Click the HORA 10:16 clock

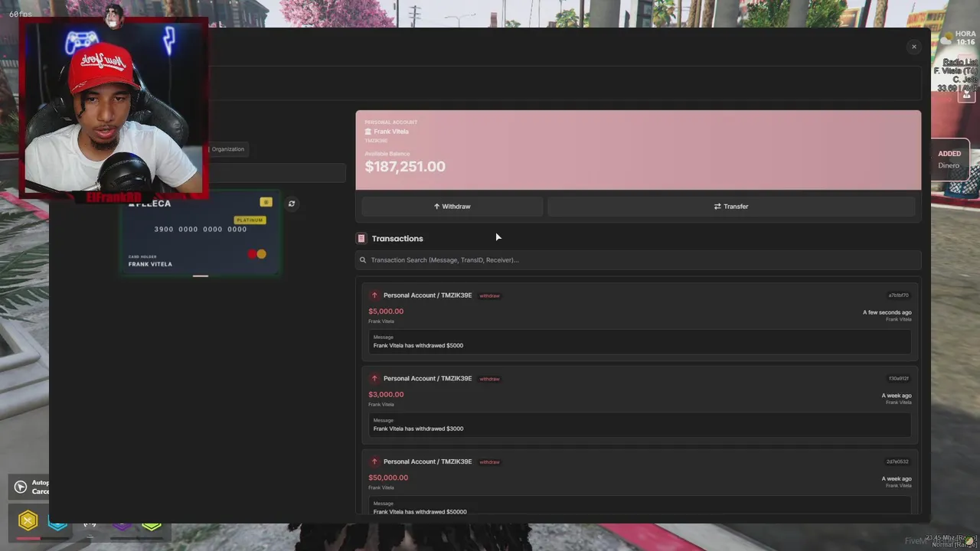[x=965, y=38]
